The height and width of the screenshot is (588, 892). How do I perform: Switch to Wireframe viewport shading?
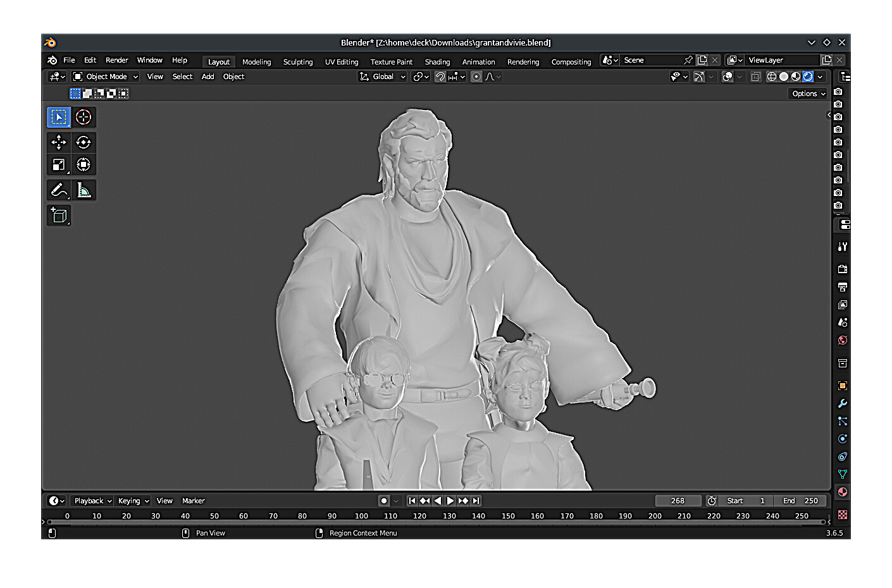coord(771,77)
